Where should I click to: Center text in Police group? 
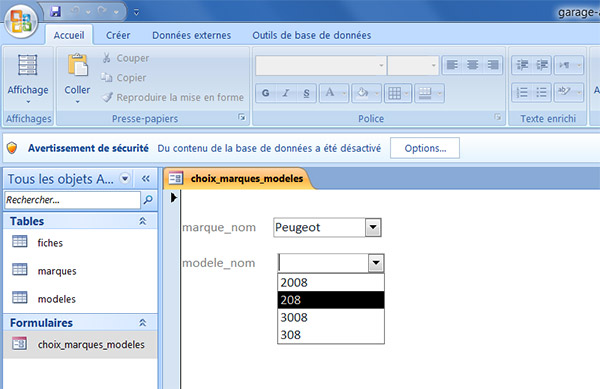473,65
